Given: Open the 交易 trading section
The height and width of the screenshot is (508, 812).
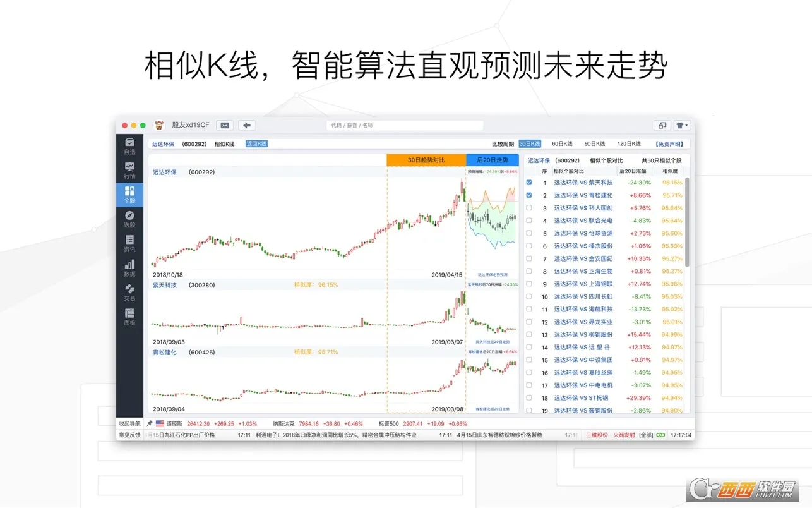Looking at the screenshot, I should tap(129, 293).
